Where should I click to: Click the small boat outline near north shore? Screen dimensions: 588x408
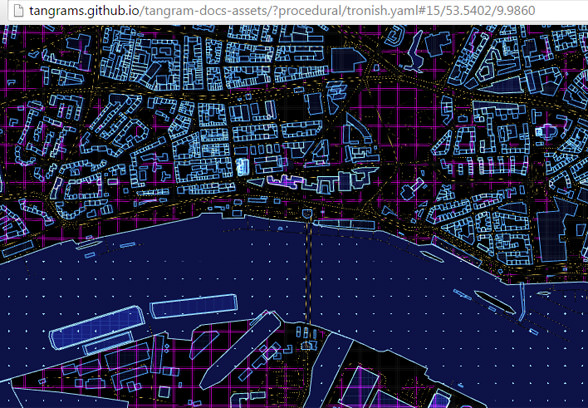coord(432,256)
